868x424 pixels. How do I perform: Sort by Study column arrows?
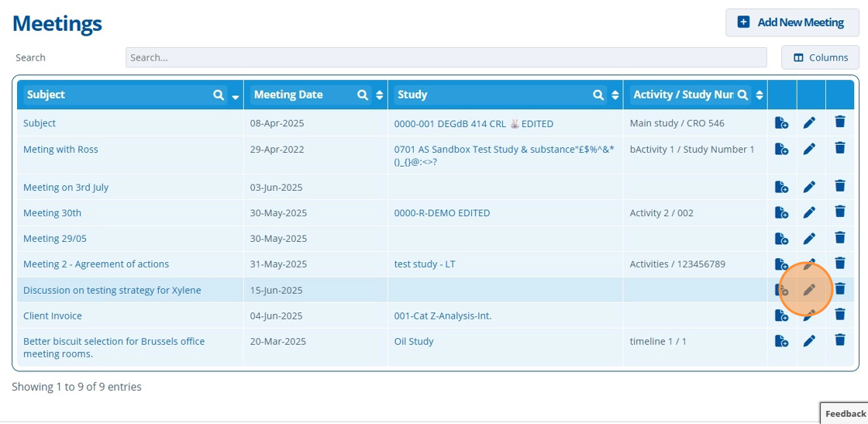pyautogui.click(x=615, y=95)
